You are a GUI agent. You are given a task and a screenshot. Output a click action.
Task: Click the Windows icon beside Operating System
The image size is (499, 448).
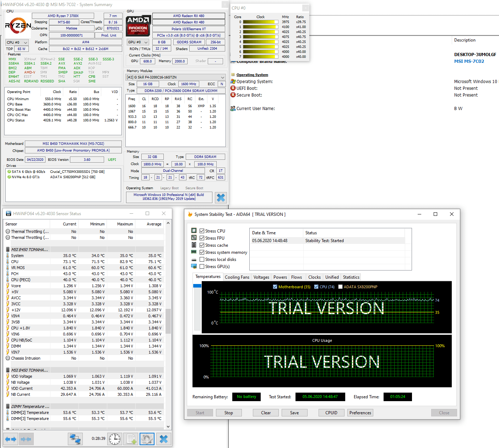tap(233, 81)
